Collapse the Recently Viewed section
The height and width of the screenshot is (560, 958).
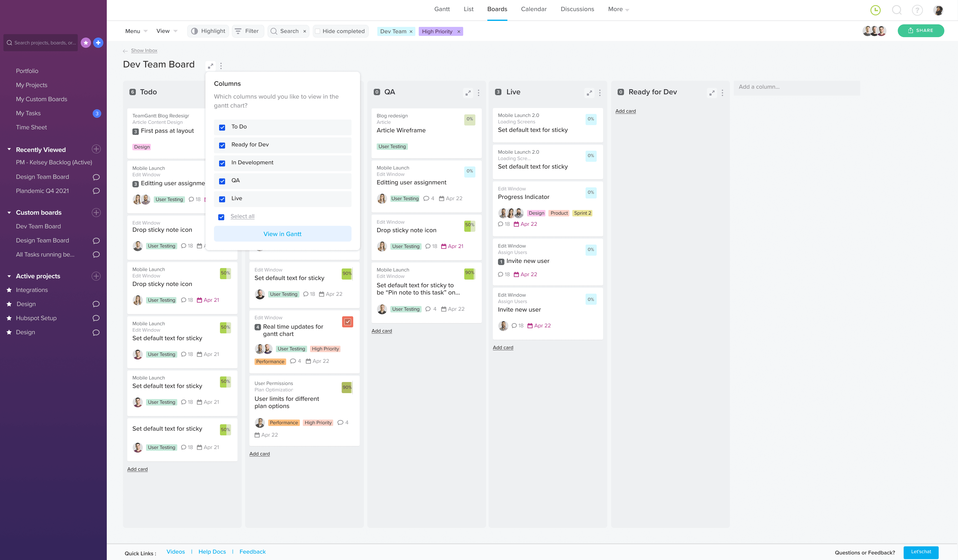coord(9,149)
